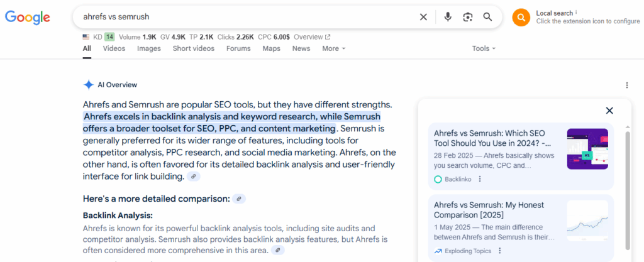The width and height of the screenshot is (644, 262).
Task: Expand the More dropdown
Action: pyautogui.click(x=333, y=48)
